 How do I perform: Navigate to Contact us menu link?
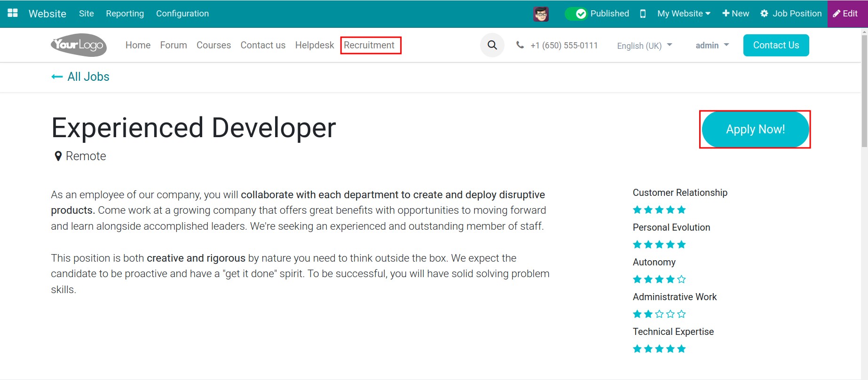click(263, 45)
